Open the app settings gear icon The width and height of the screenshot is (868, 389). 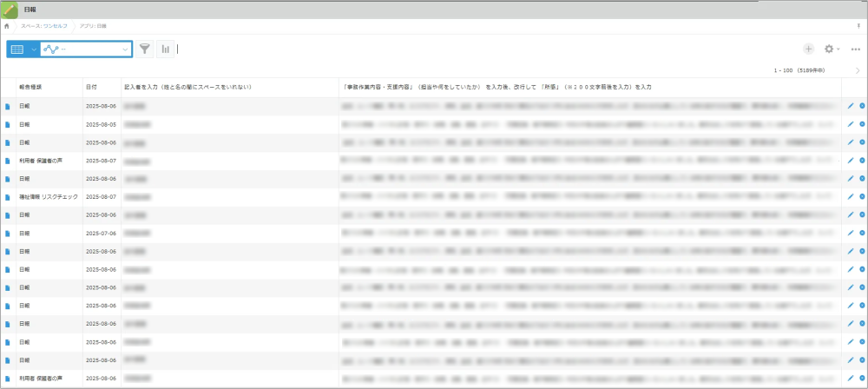click(x=828, y=49)
